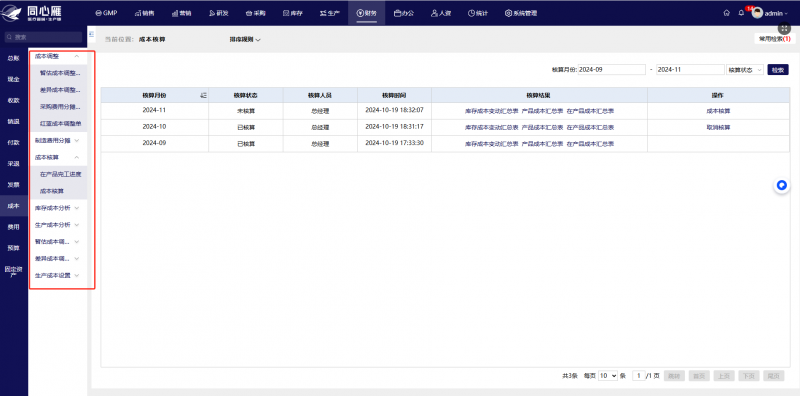This screenshot has height=396, width=800.
Task: Switch to the GMP module
Action: 106,13
